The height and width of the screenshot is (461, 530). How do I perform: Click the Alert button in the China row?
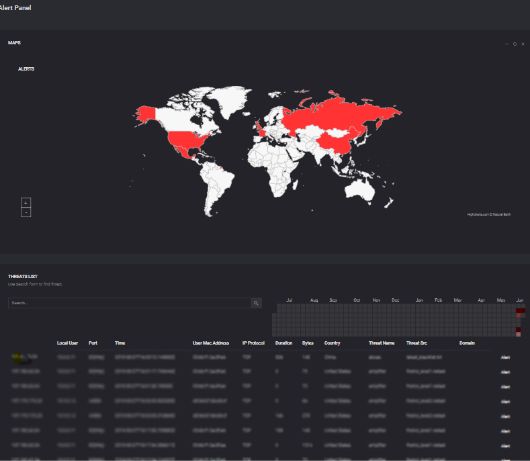tap(505, 358)
